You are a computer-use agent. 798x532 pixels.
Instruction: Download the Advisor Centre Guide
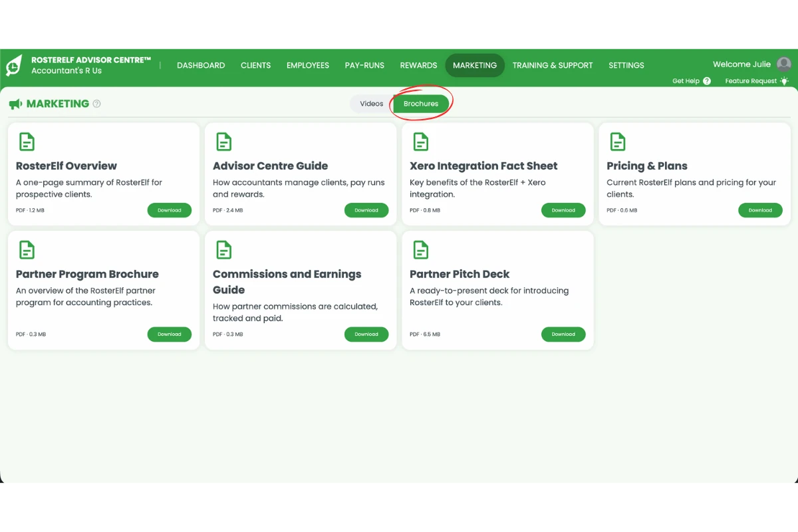click(x=366, y=210)
